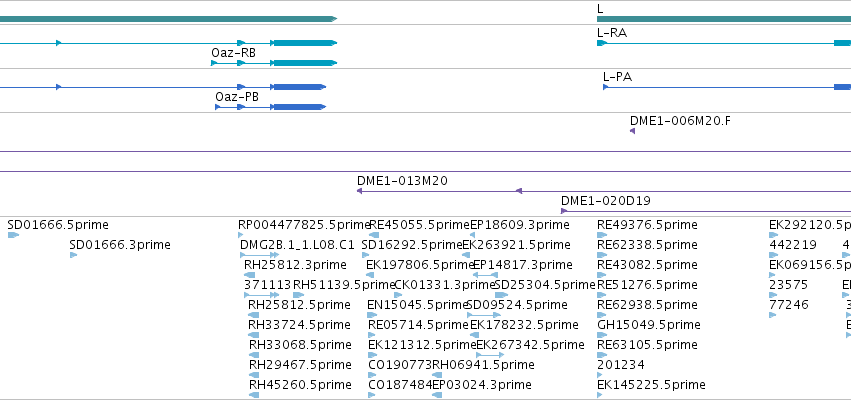Click the RH33724.5prime label
The width and height of the screenshot is (851, 400).
point(300,325)
